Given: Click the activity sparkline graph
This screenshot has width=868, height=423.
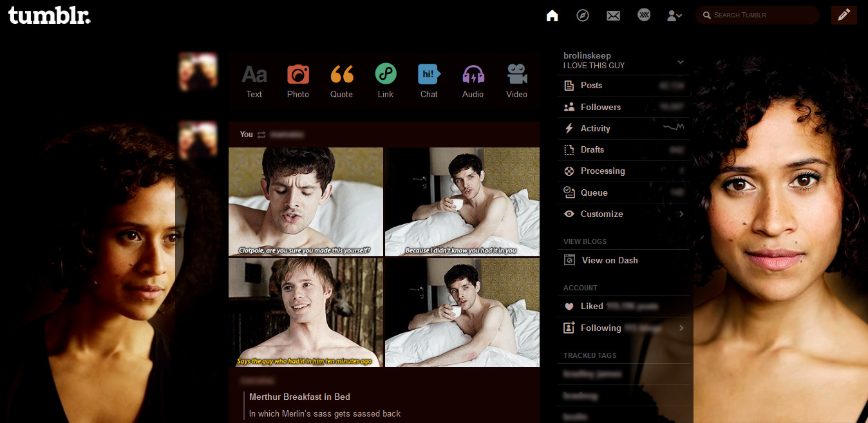Looking at the screenshot, I should (674, 127).
